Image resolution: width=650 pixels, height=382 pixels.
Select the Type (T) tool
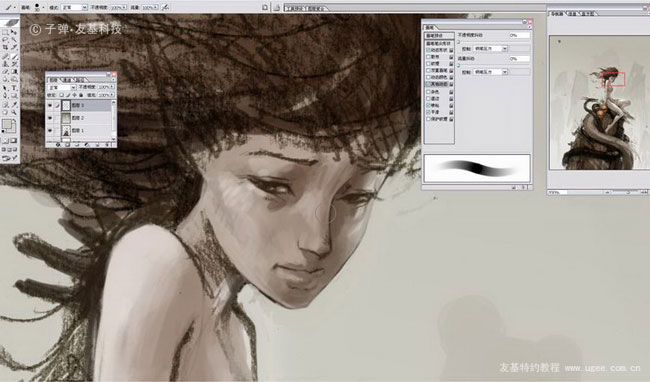click(14, 87)
